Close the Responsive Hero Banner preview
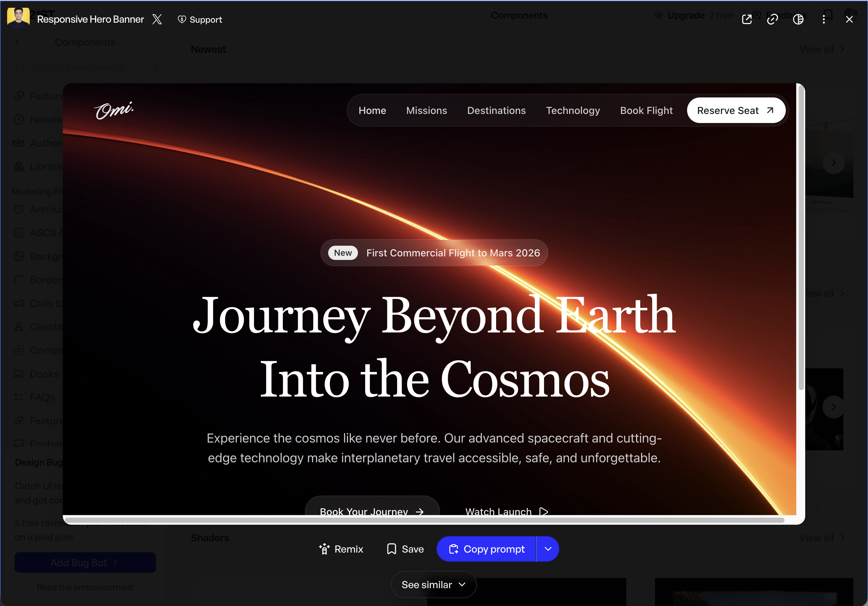Image resolution: width=868 pixels, height=606 pixels. point(849,19)
